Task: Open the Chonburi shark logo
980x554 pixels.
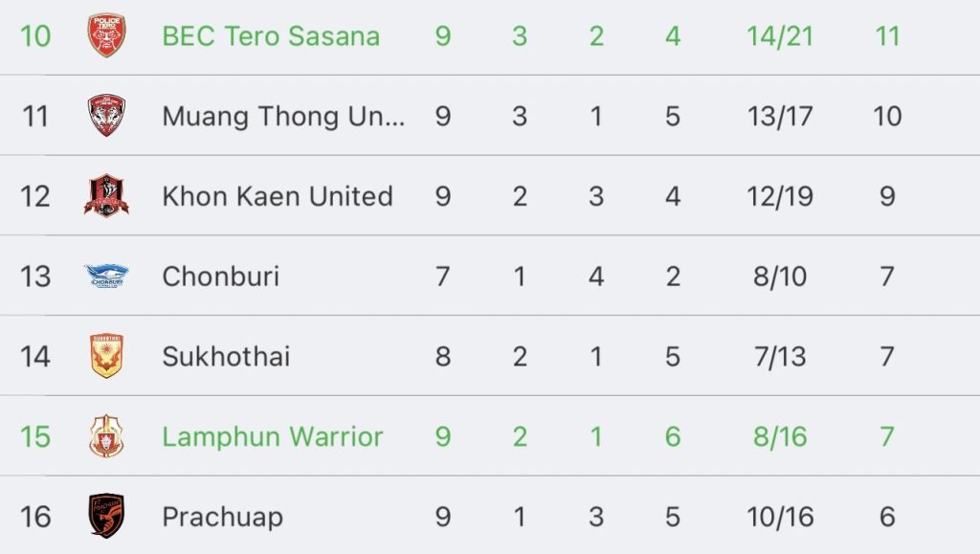Action: point(106,276)
